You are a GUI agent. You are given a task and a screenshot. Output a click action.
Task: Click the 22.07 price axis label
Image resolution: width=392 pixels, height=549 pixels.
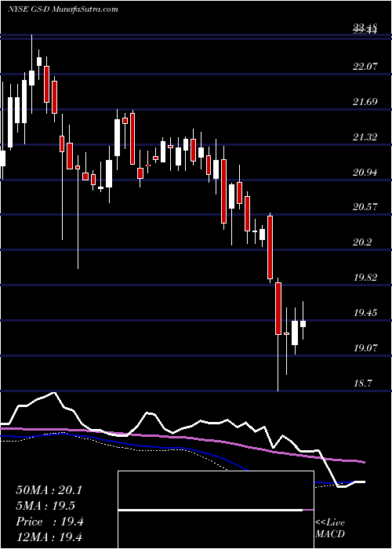tap(365, 66)
